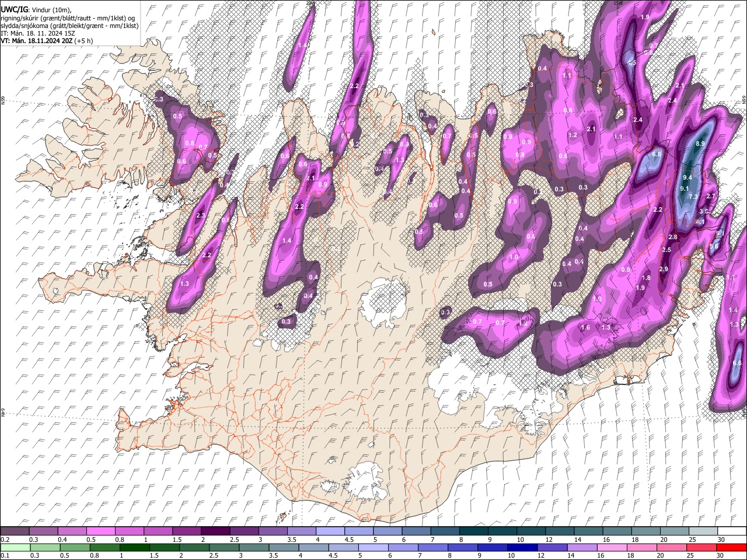Click the 3.6 value label in the east
The width and height of the screenshot is (747, 560).
coord(703,211)
